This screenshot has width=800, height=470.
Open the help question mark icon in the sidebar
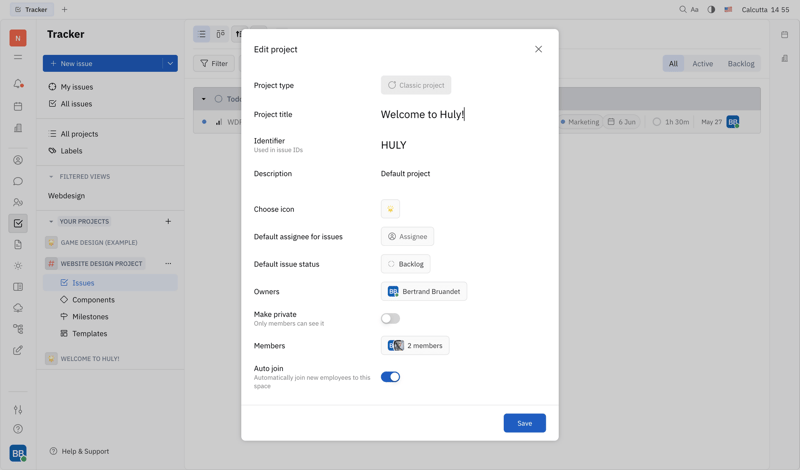click(x=18, y=429)
